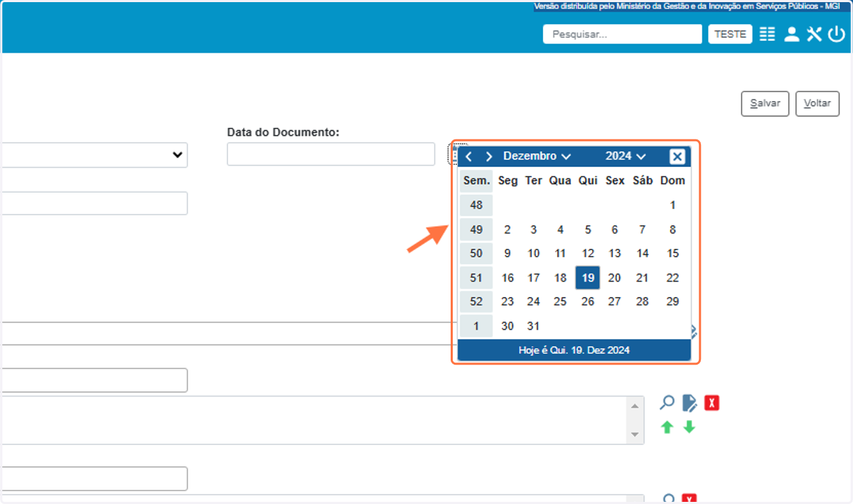Select day 23 in the calendar
This screenshot has height=504, width=853.
[508, 301]
